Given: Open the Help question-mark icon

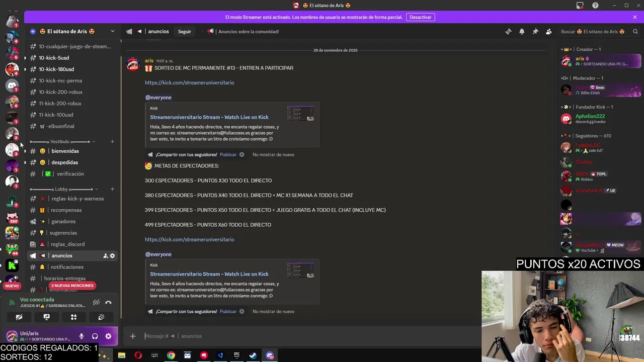Looking at the screenshot, I should 596,6.
